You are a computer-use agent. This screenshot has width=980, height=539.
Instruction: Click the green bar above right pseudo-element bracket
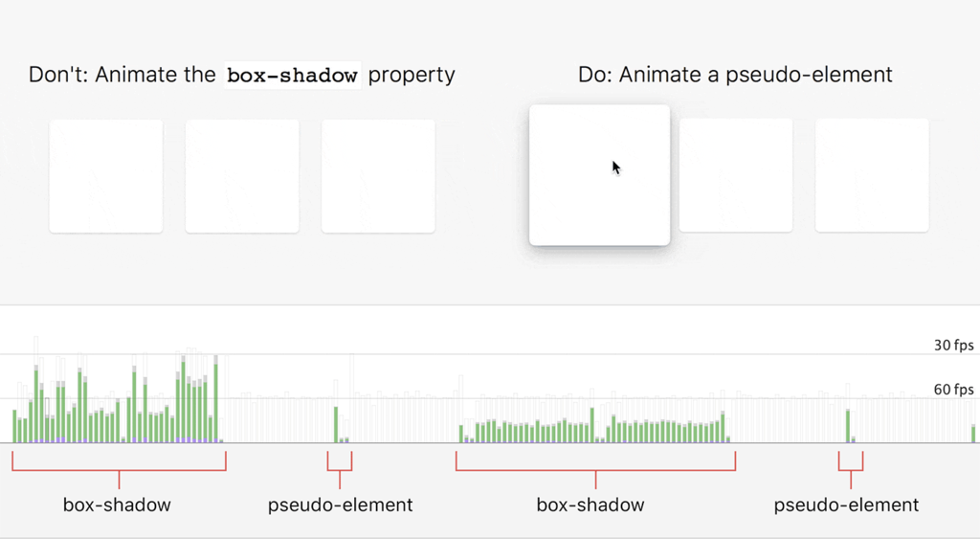(848, 425)
